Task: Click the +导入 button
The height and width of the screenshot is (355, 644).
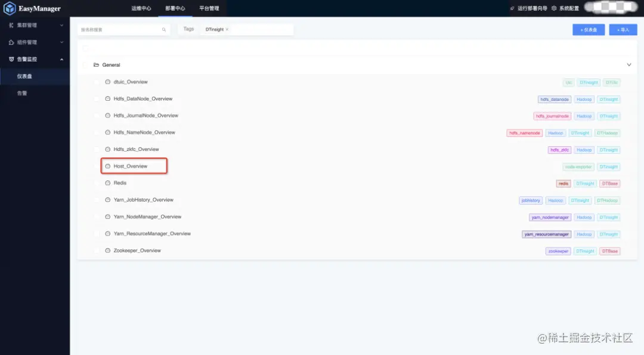Action: point(623,30)
